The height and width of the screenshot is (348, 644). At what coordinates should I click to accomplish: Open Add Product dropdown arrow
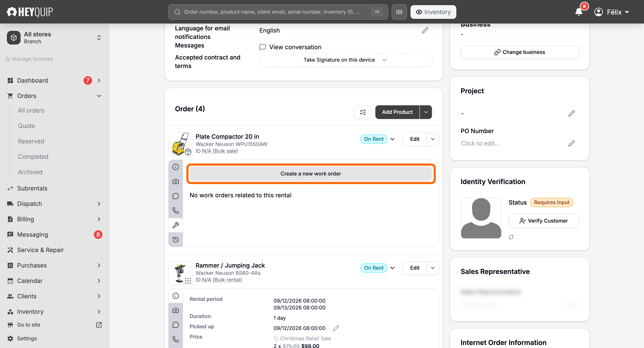click(x=426, y=112)
